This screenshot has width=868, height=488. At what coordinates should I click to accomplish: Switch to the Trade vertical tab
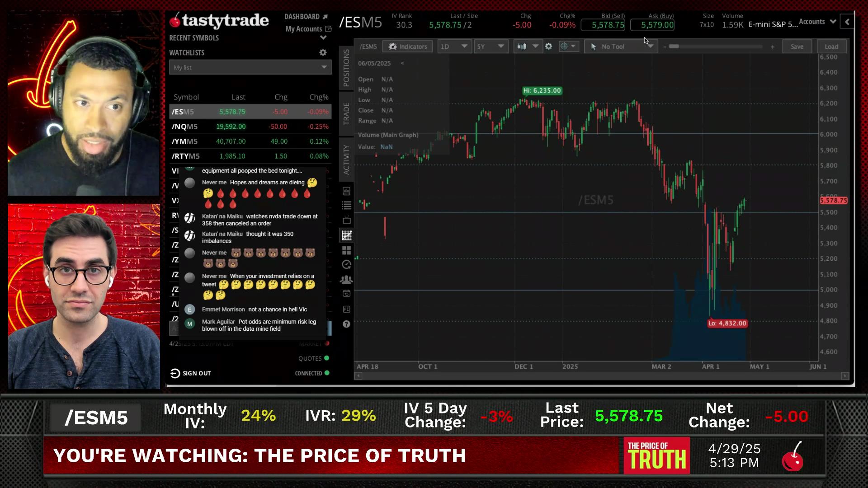click(346, 113)
